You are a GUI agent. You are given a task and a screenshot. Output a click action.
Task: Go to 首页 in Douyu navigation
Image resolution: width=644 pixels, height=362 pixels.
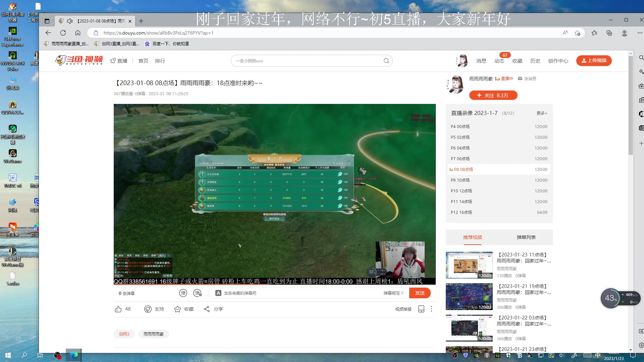point(143,61)
